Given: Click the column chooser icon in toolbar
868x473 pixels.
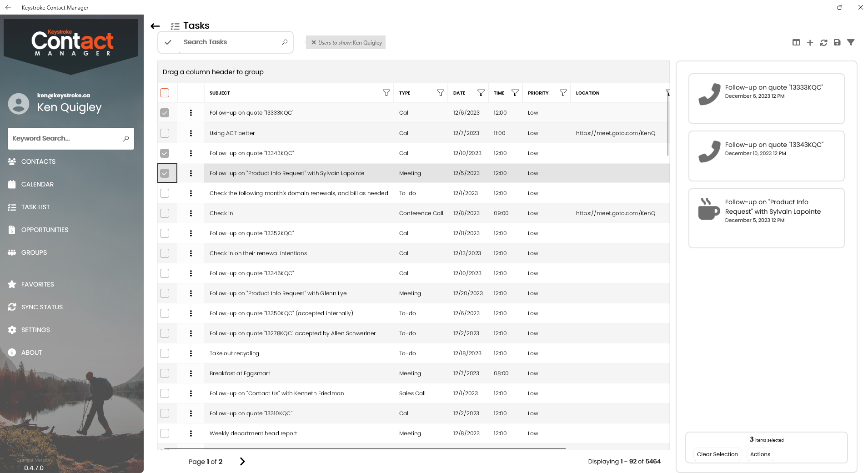Looking at the screenshot, I should click(x=796, y=42).
